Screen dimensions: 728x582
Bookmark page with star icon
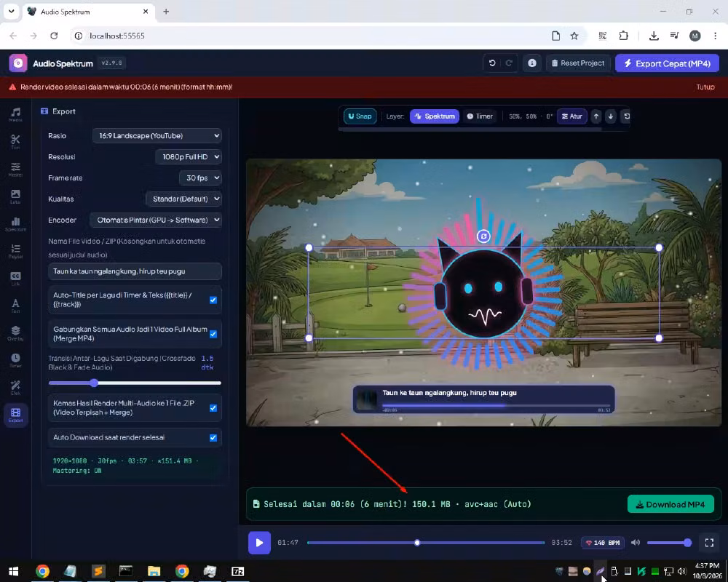[574, 36]
